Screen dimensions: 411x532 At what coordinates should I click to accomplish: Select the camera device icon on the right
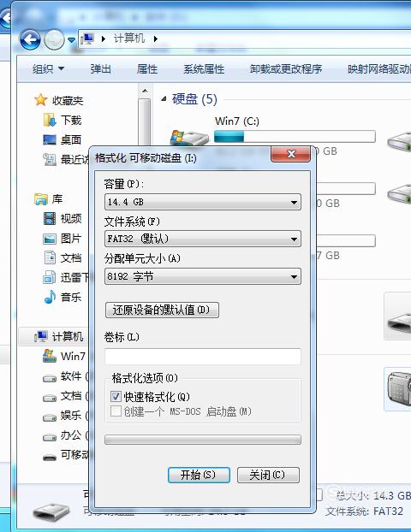[398, 389]
